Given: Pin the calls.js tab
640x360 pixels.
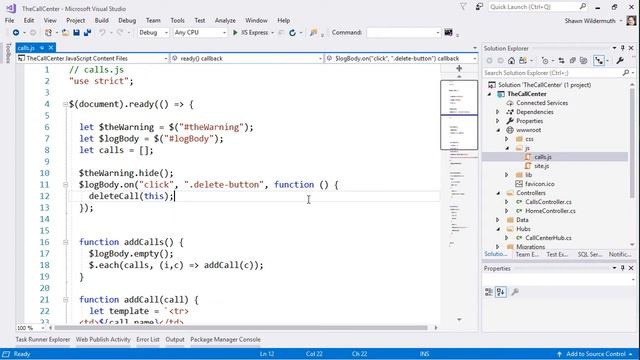Looking at the screenshot, I should pyautogui.click(x=42, y=48).
